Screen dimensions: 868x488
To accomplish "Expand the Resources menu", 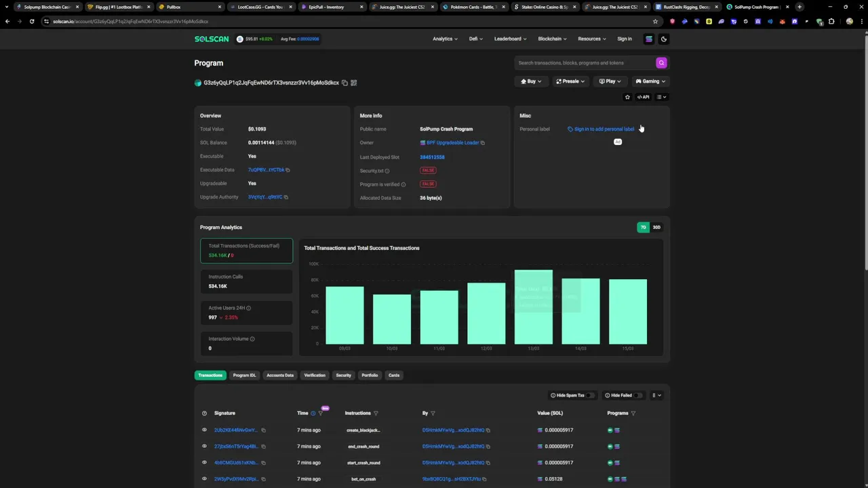I will tap(591, 39).
